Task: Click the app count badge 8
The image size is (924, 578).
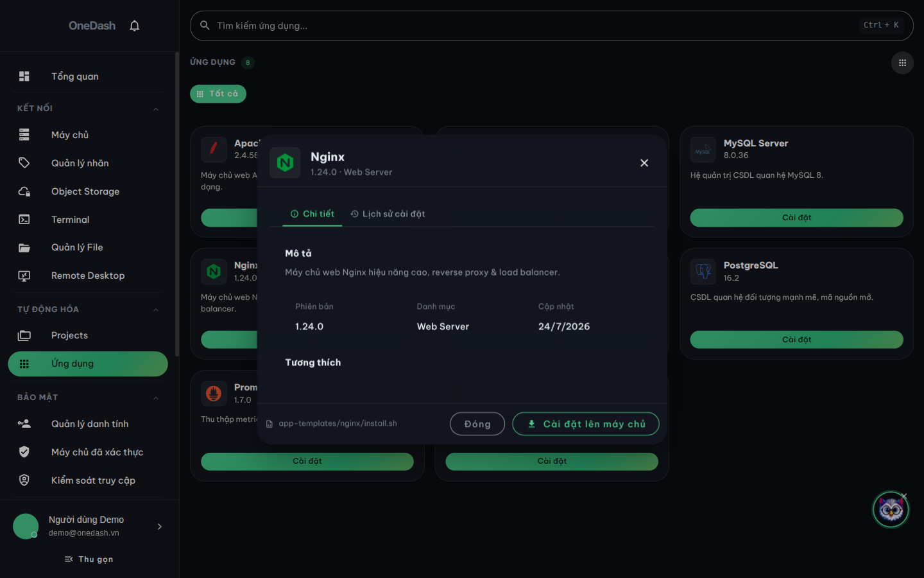Action: [x=248, y=62]
